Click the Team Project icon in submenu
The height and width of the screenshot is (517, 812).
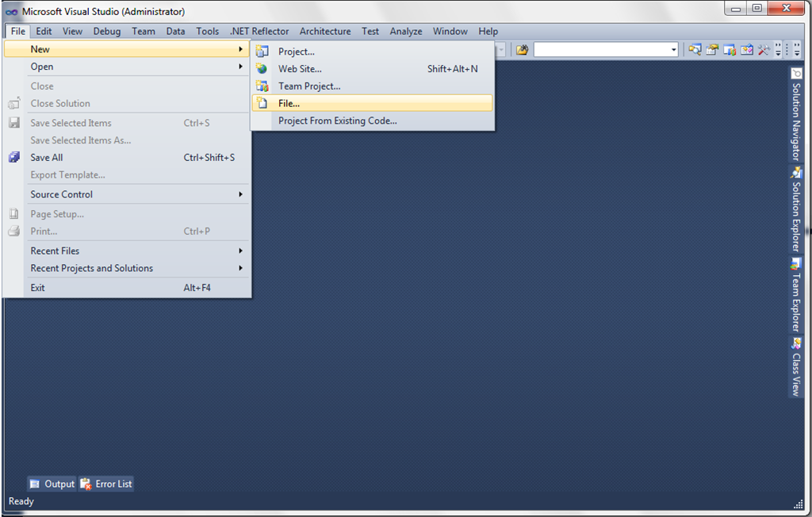(x=262, y=86)
